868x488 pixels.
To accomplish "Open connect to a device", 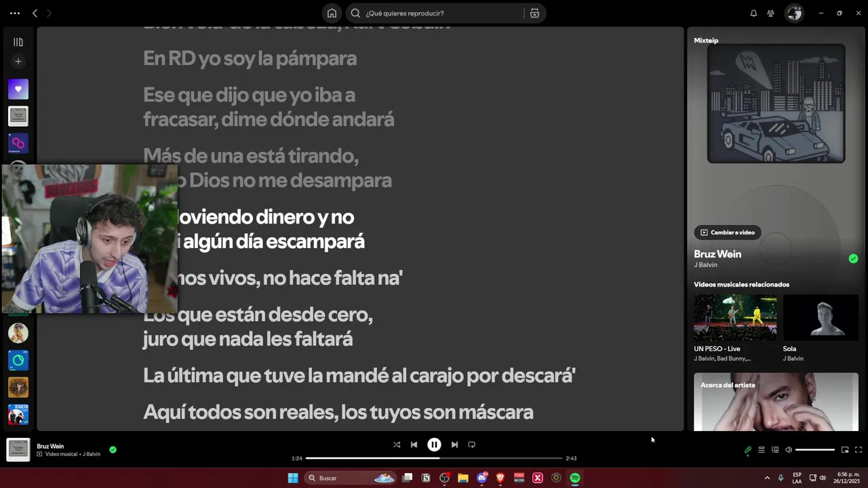I will [775, 449].
